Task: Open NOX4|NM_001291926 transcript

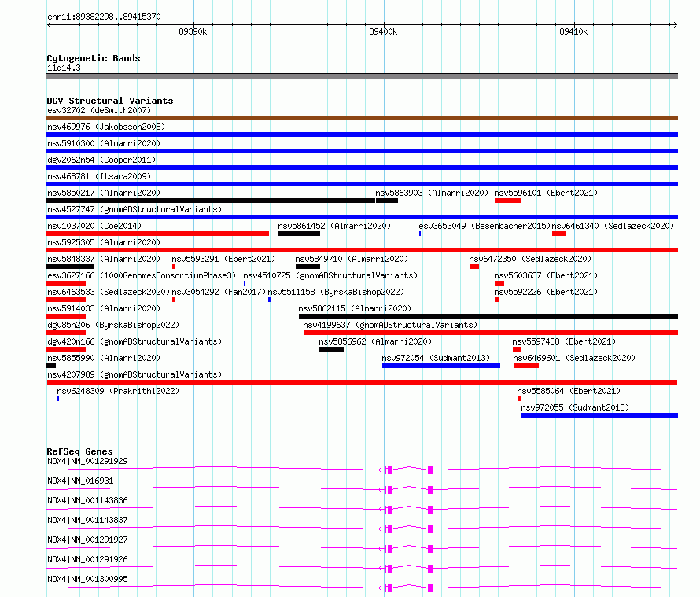Action: click(87, 559)
